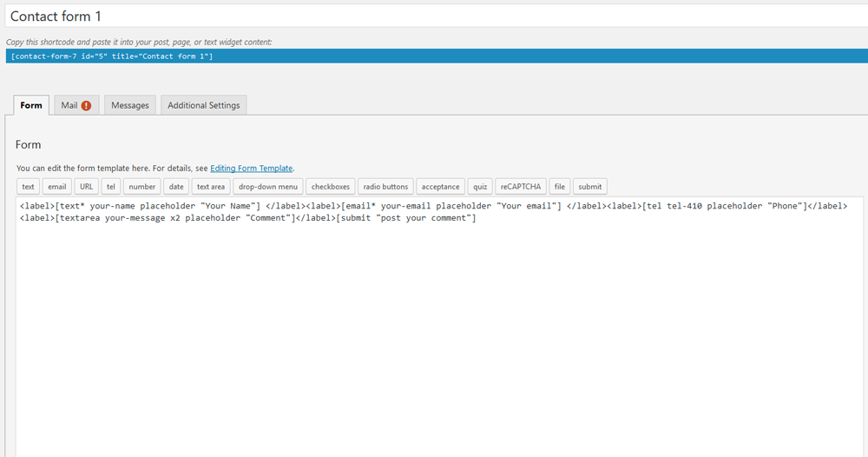Viewport: 868px width, 457px height.
Task: Select the contact-form-7 shortcode text
Action: click(112, 56)
